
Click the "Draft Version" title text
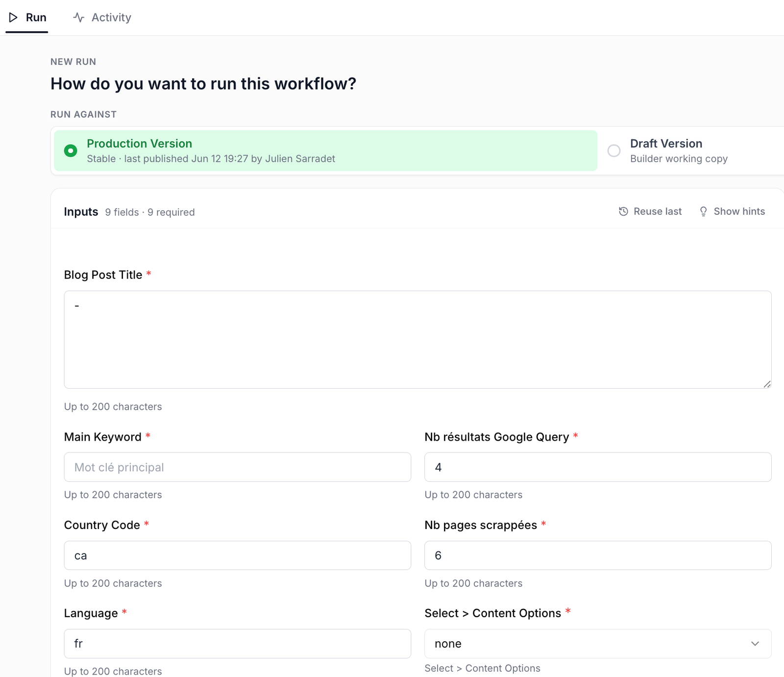pos(666,144)
